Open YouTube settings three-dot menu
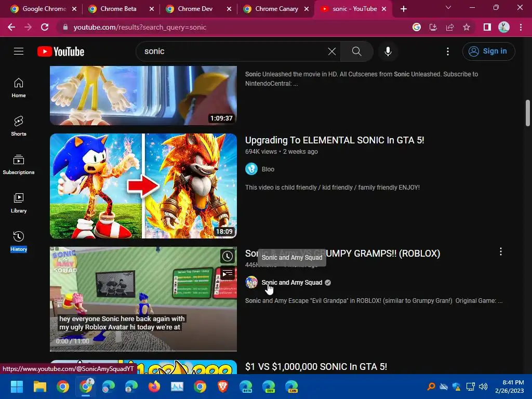 click(447, 51)
